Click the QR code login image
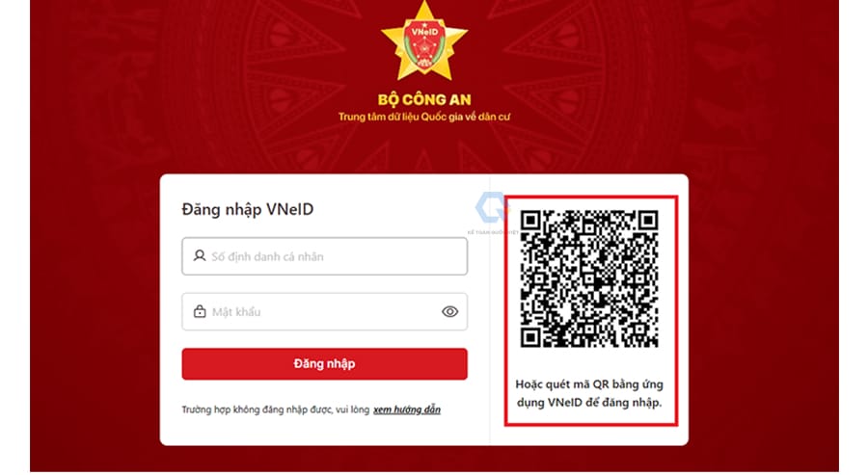This screenshot has height=475, width=868. pos(589,278)
